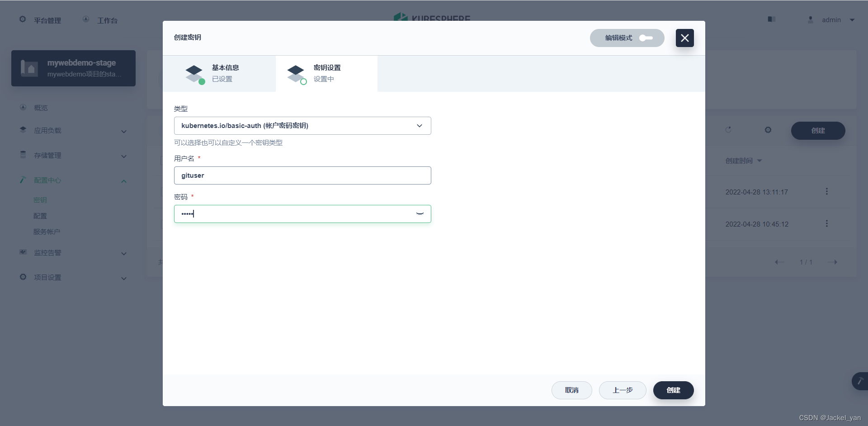
Task: Click the 2022-04-28 13:11:17 timestamp
Action: (757, 192)
